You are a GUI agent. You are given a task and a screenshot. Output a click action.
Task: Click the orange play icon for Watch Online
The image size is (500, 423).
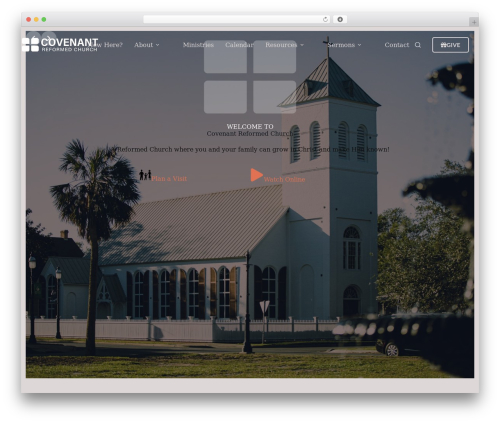[257, 175]
